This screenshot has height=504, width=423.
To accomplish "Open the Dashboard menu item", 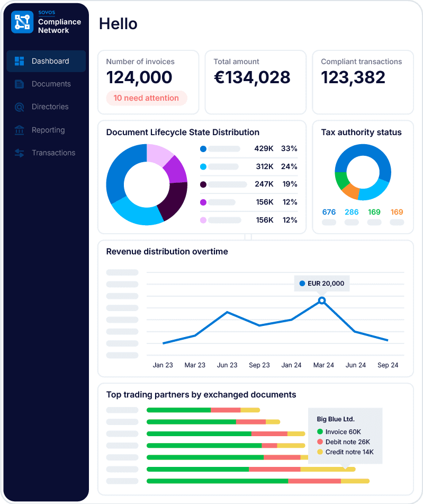I will click(x=50, y=61).
